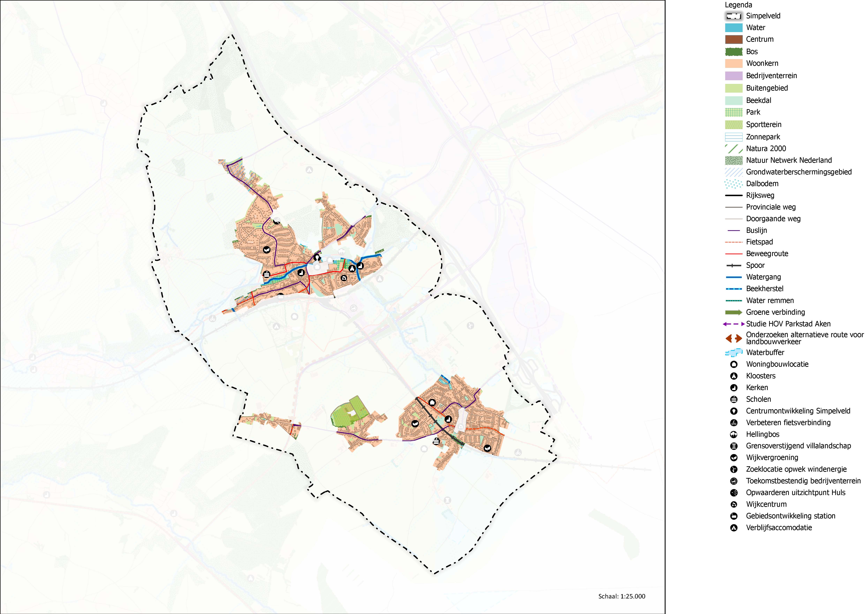The height and width of the screenshot is (614, 868).
Task: Click the Gebiedsontwikkeling station legend symbol
Action: tap(734, 516)
